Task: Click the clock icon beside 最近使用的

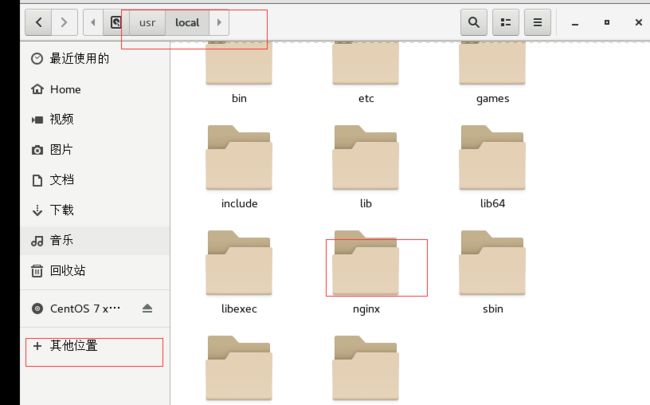Action: 37,59
